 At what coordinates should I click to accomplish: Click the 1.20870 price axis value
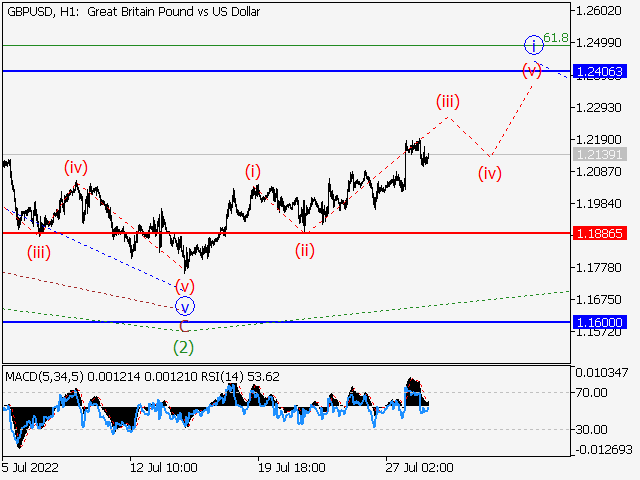click(x=599, y=171)
